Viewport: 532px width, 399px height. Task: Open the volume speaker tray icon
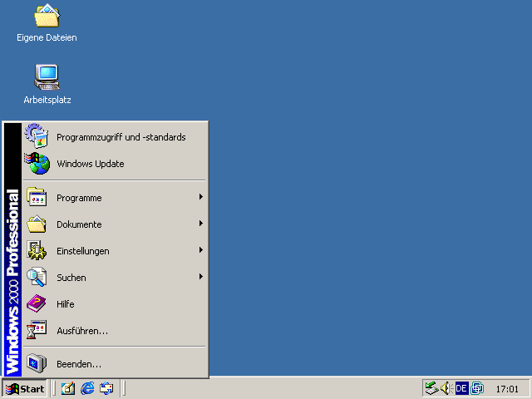coord(446,388)
